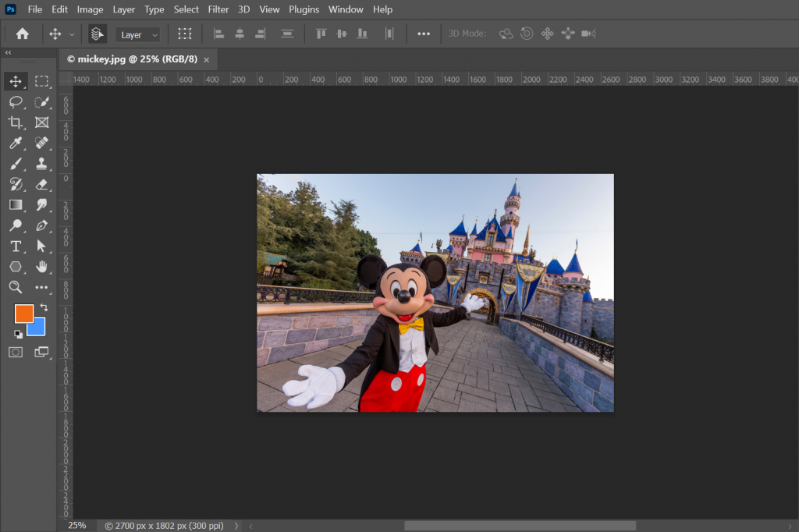Select the Eyedropper tool
The height and width of the screenshot is (532, 799).
[x=16, y=143]
